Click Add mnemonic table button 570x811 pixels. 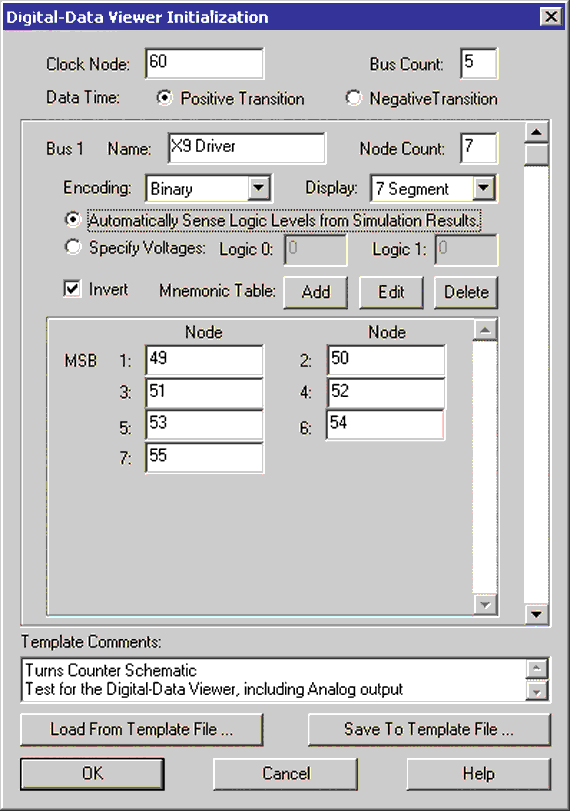[x=316, y=292]
